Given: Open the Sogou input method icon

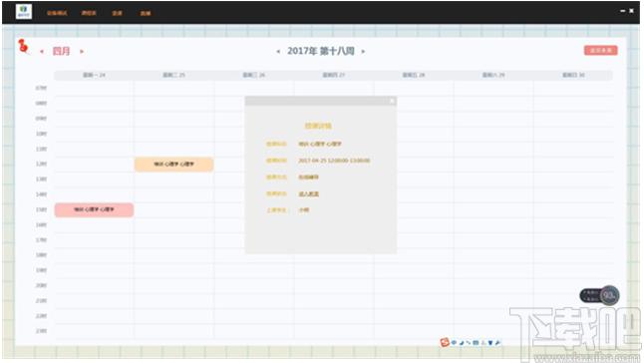Looking at the screenshot, I should pyautogui.click(x=445, y=342).
